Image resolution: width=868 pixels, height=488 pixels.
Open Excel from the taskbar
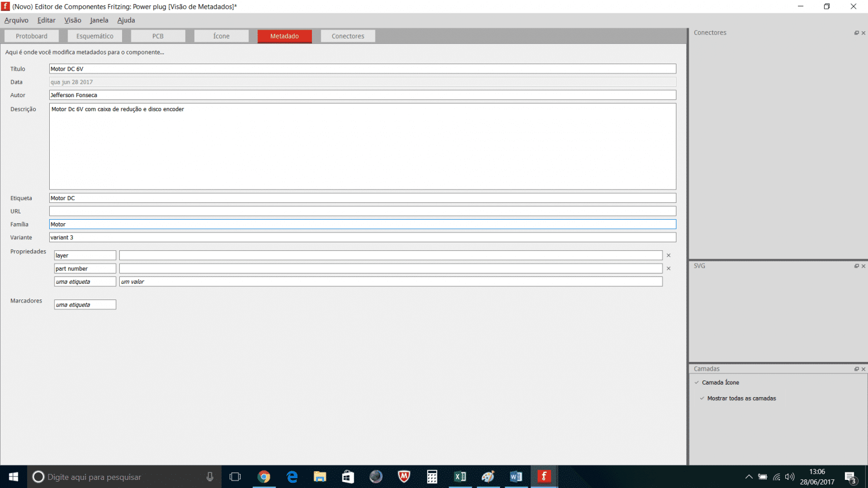pyautogui.click(x=460, y=476)
